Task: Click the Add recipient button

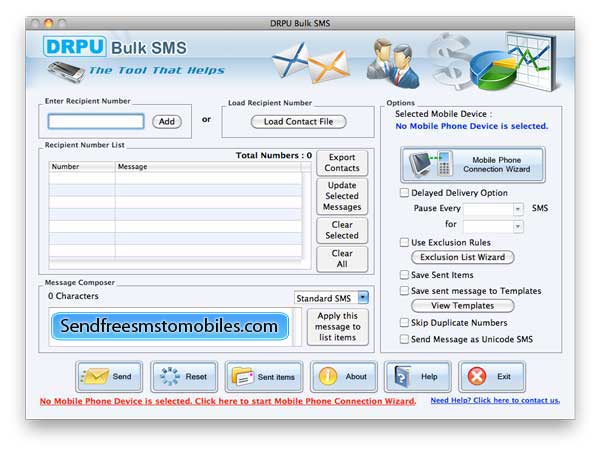Action: click(x=167, y=122)
